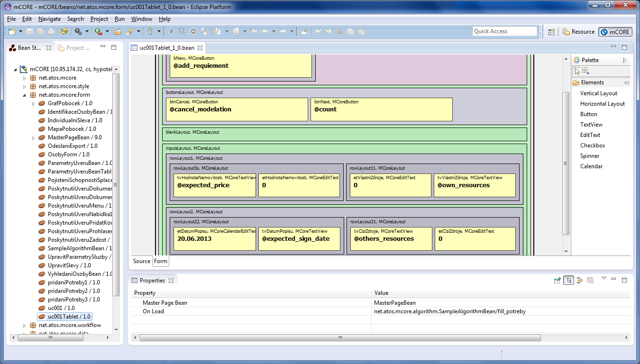Click the Resume play arrow icon
The image size is (640, 364).
tap(171, 31)
